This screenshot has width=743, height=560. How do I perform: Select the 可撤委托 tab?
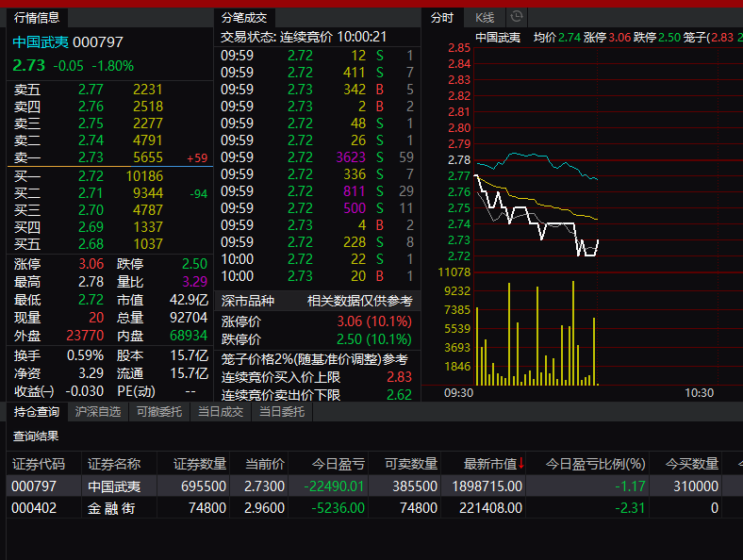pos(159,412)
